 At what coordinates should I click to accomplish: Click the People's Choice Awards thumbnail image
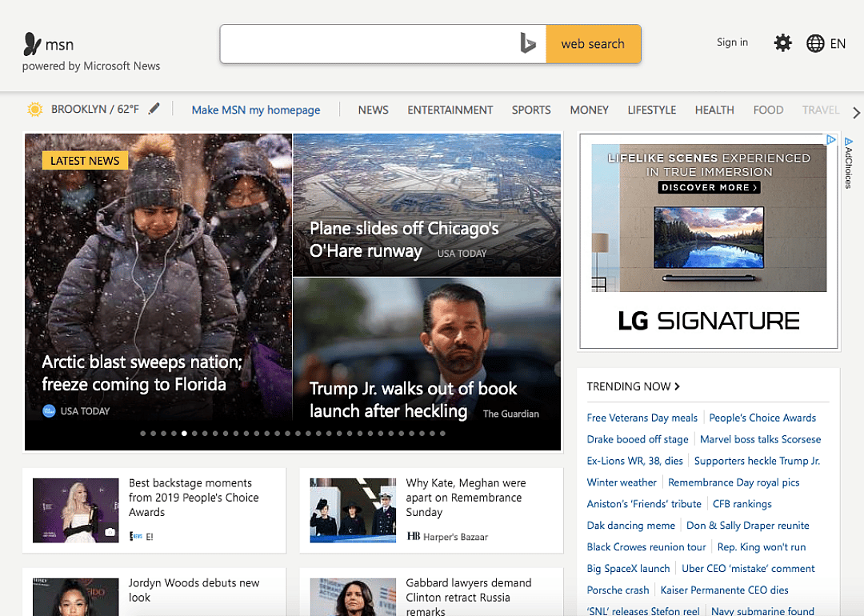click(75, 510)
